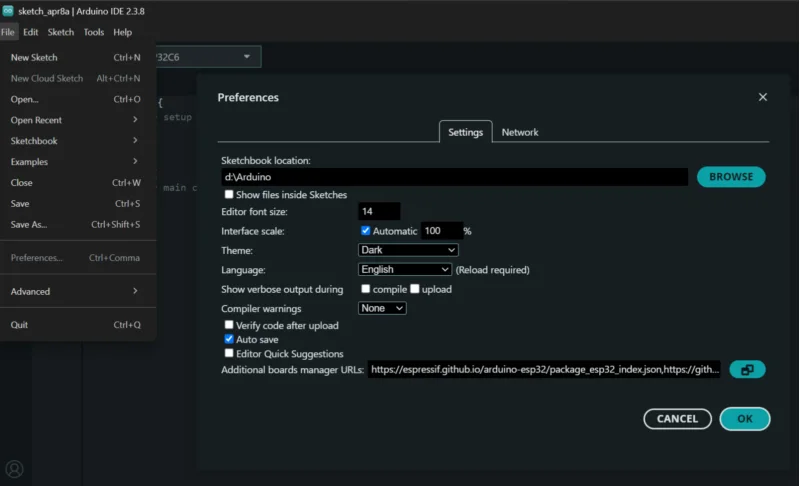
Task: Select Quit in the File menu
Action: 77,325
